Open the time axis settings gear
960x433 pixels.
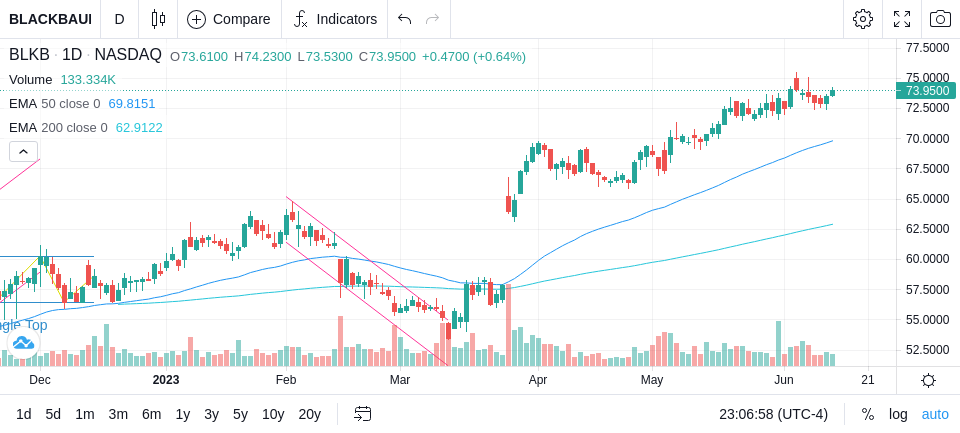(928, 380)
